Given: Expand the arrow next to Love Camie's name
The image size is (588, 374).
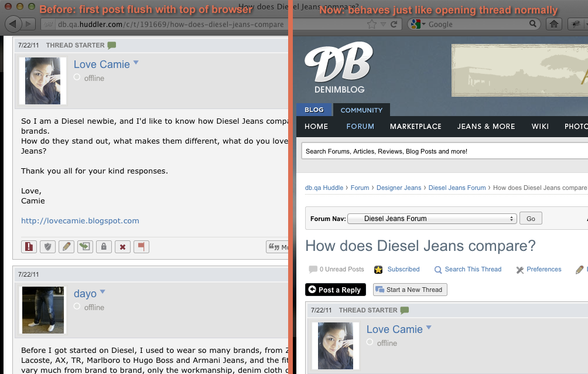Looking at the screenshot, I should point(136,63).
